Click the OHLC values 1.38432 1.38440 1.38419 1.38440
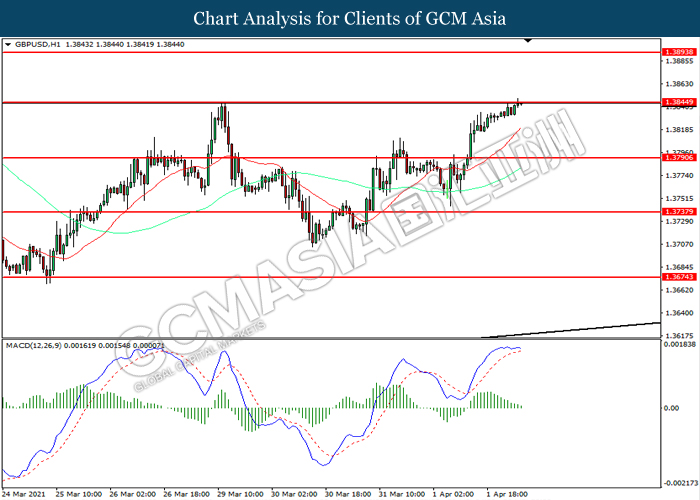 [125, 44]
